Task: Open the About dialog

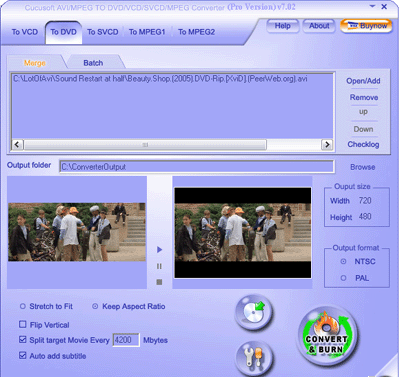Action: [319, 26]
